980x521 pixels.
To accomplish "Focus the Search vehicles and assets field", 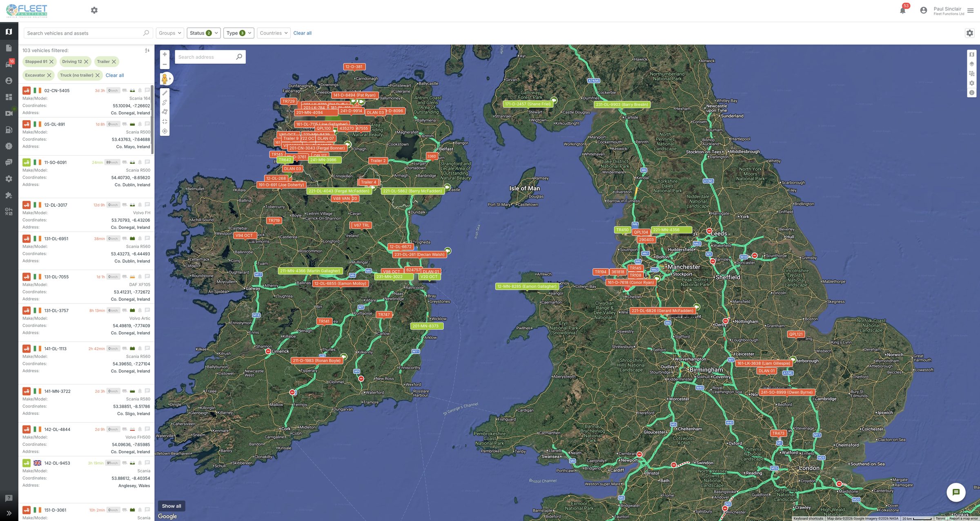I will click(x=88, y=33).
